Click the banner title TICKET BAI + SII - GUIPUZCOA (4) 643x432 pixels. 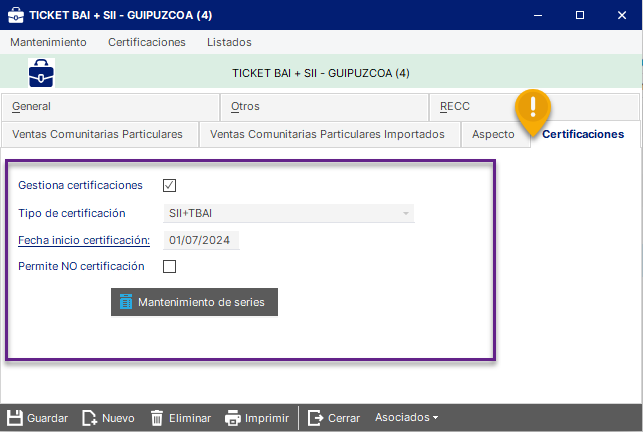click(321, 73)
